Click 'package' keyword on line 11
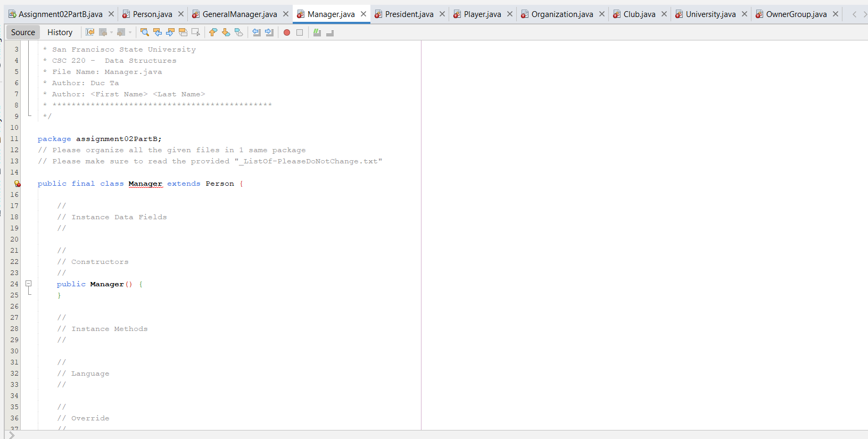Viewport: 868px width, 439px height. (54, 139)
